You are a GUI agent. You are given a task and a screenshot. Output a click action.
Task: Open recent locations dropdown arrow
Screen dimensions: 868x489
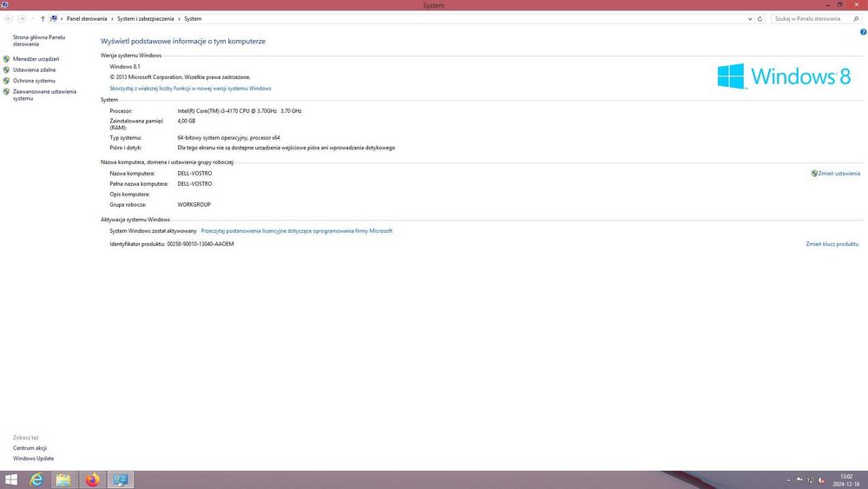click(x=32, y=19)
